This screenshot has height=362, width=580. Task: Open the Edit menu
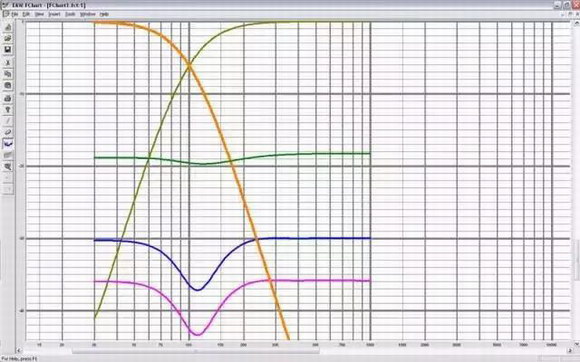click(26, 14)
